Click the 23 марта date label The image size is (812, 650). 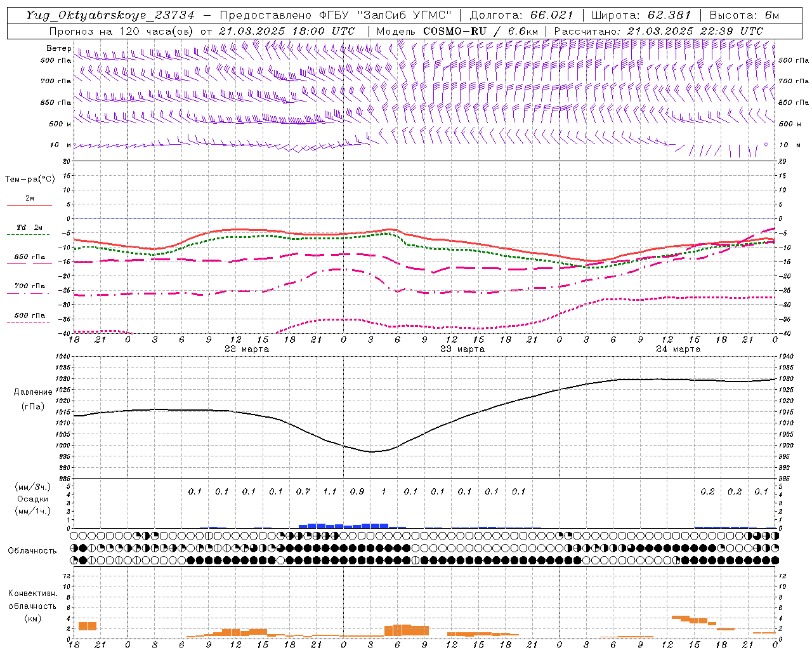click(x=462, y=349)
